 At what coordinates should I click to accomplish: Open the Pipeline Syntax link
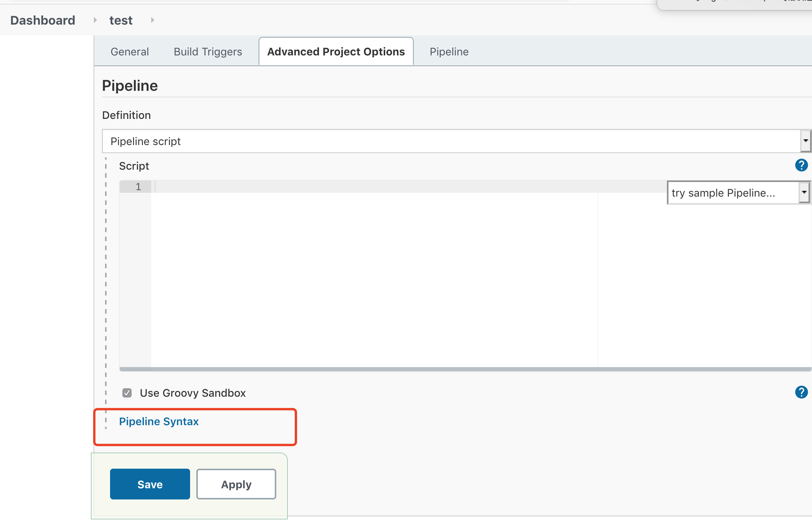159,422
